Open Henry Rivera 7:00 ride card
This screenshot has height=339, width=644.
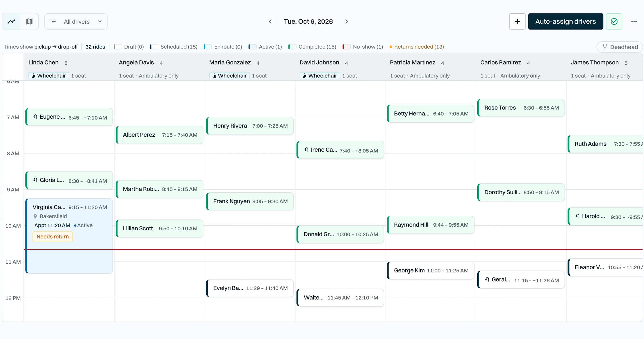click(x=250, y=126)
